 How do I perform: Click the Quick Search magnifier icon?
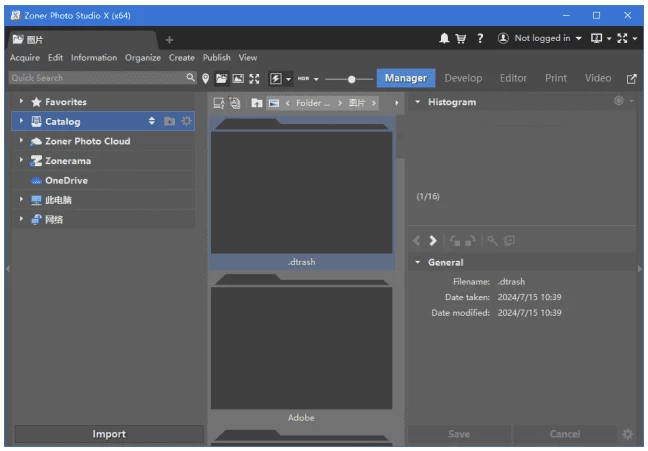click(190, 78)
